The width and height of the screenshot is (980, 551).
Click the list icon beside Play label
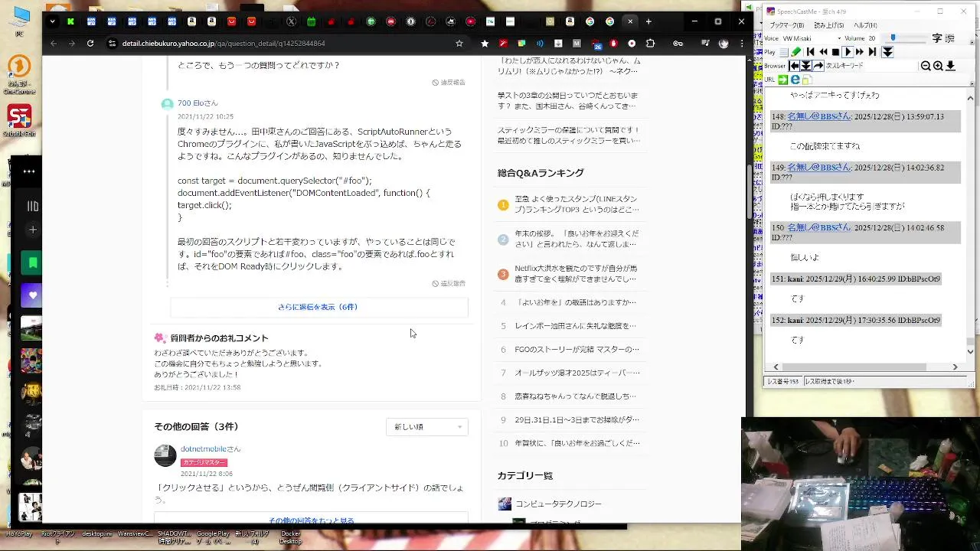pyautogui.click(x=783, y=52)
